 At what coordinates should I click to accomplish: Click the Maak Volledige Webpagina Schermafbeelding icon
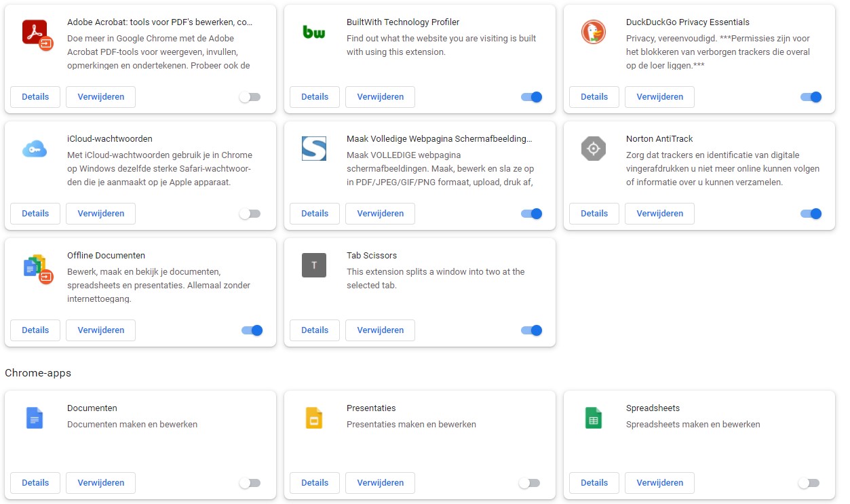[314, 149]
